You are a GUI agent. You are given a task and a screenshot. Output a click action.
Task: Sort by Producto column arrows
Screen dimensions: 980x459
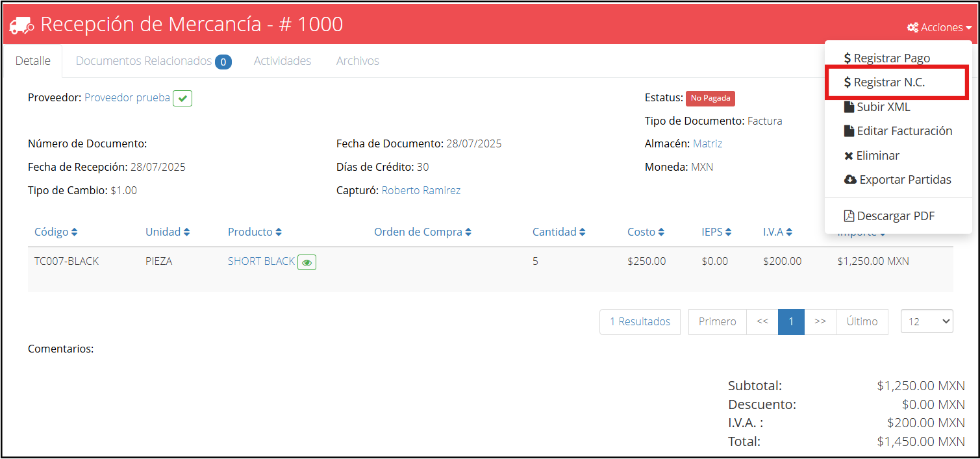(279, 232)
